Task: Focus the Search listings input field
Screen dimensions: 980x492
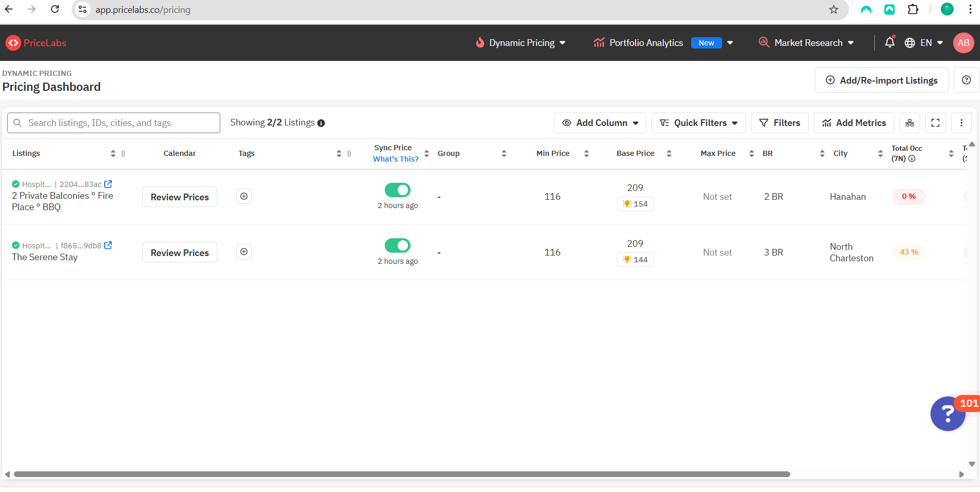Action: tap(113, 123)
